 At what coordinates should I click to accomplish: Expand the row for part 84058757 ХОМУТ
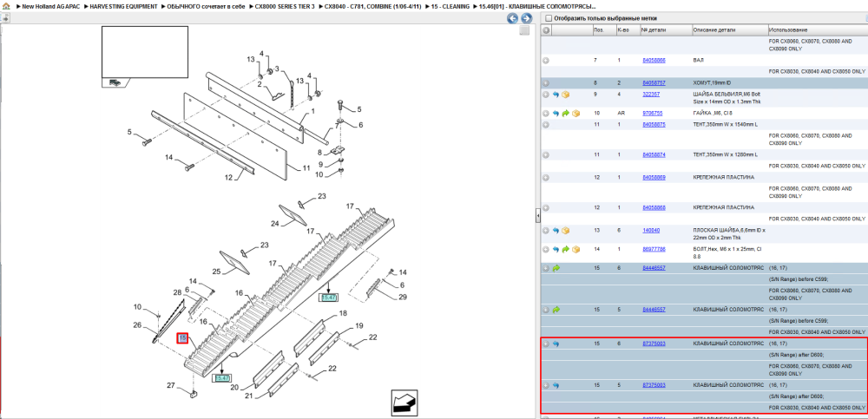(x=546, y=83)
